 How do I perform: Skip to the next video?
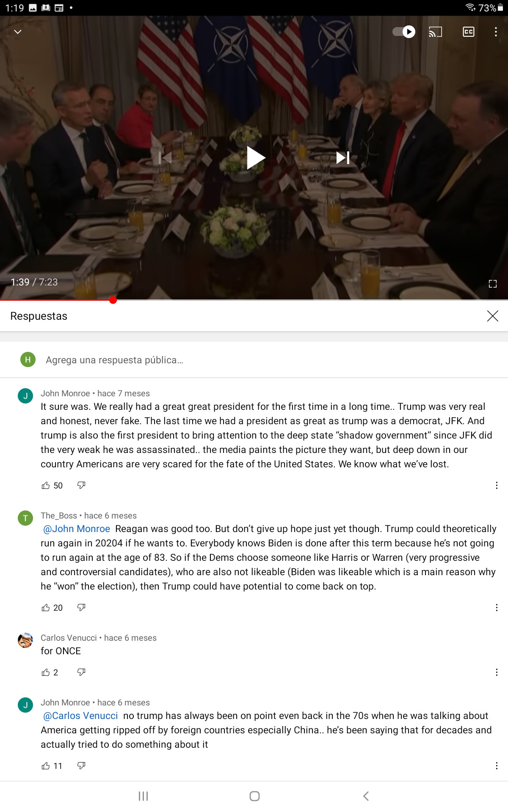(343, 158)
